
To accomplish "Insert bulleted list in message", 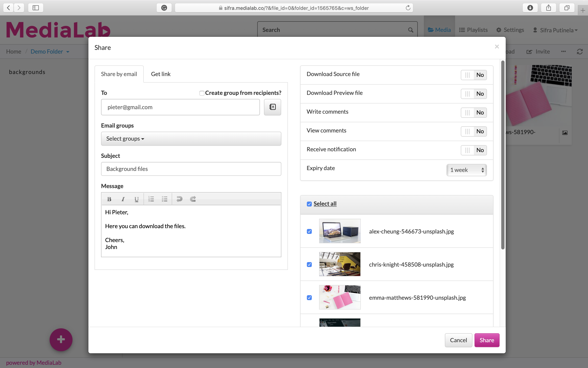I will (165, 199).
